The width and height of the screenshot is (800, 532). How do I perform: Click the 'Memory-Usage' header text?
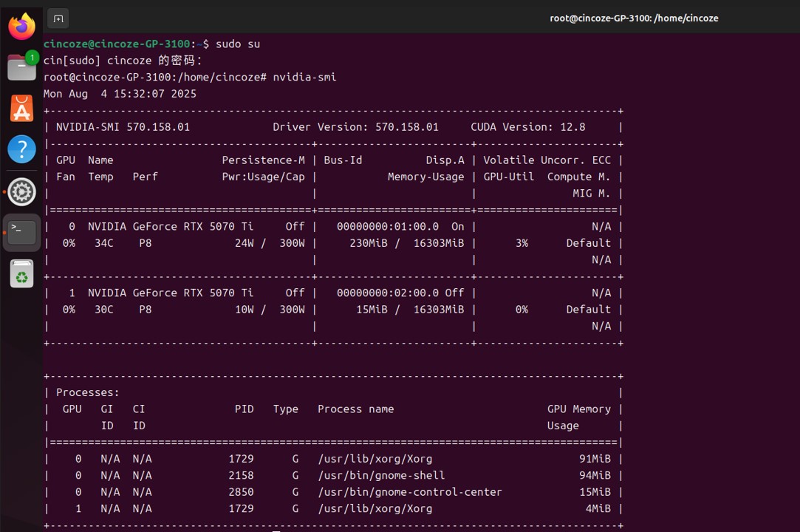coord(426,177)
